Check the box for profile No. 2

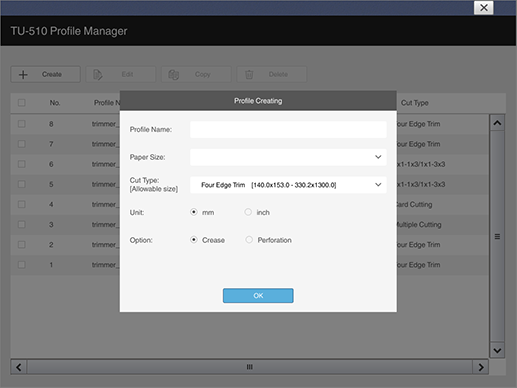pyautogui.click(x=22, y=245)
